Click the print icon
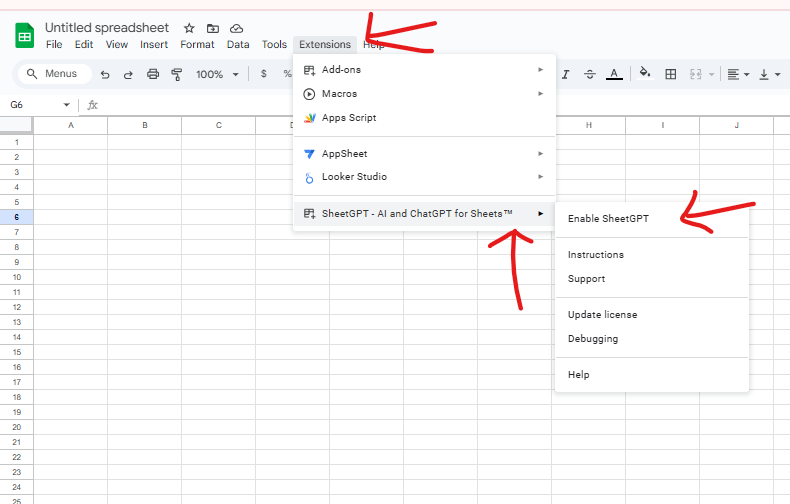 pos(153,75)
